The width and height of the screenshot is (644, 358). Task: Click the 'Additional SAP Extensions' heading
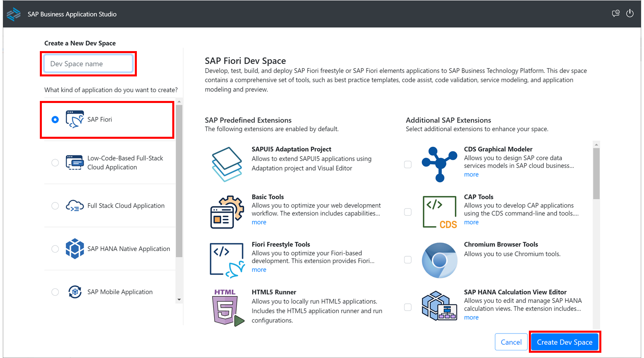click(x=448, y=120)
